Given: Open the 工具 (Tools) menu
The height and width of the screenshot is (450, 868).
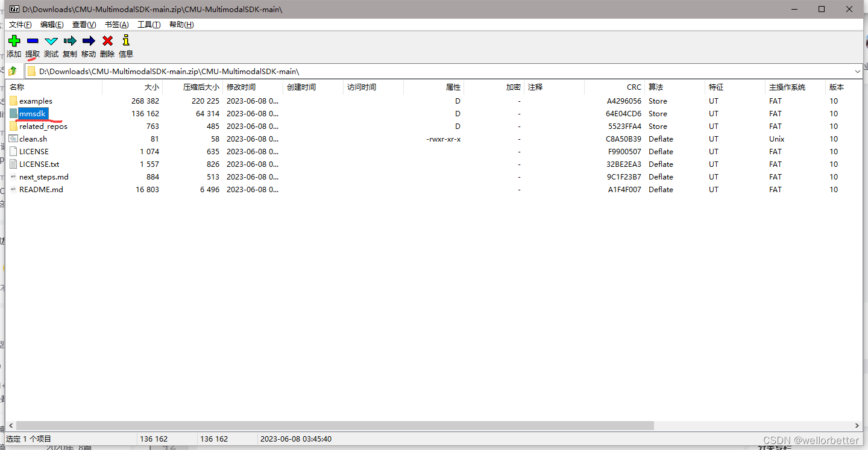Looking at the screenshot, I should tap(148, 24).
